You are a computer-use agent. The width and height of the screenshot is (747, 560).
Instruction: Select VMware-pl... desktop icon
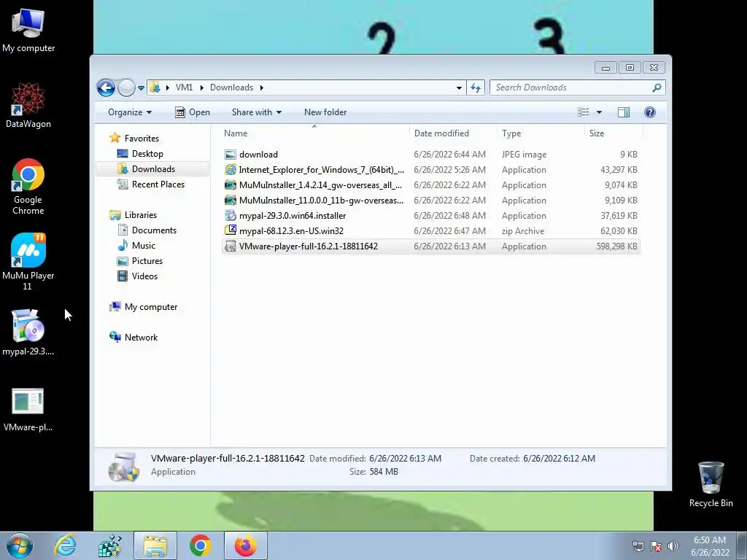[28, 410]
